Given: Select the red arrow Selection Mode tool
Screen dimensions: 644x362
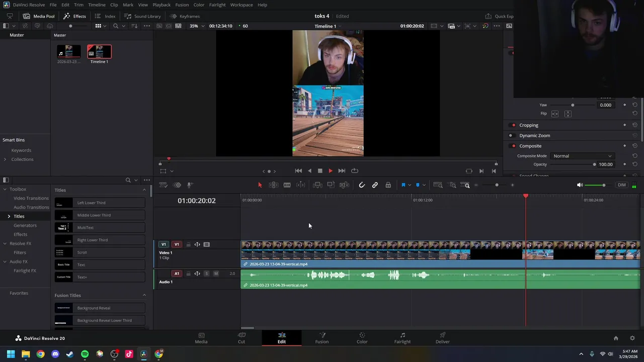Looking at the screenshot, I should pos(260,185).
